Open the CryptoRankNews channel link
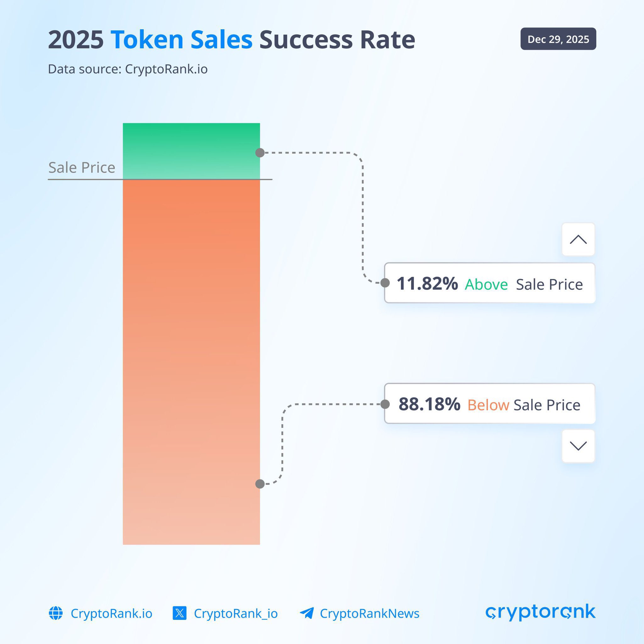This screenshot has height=644, width=644. [369, 613]
